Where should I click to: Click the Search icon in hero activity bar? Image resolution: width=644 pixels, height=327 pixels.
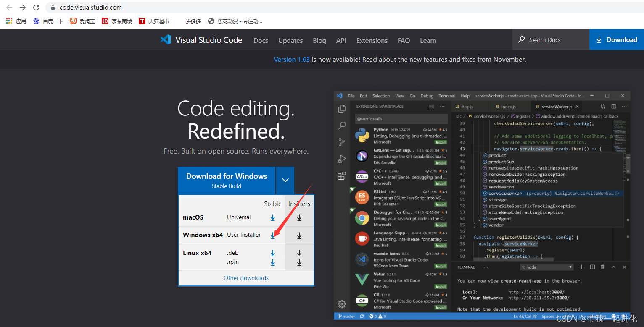pos(342,126)
